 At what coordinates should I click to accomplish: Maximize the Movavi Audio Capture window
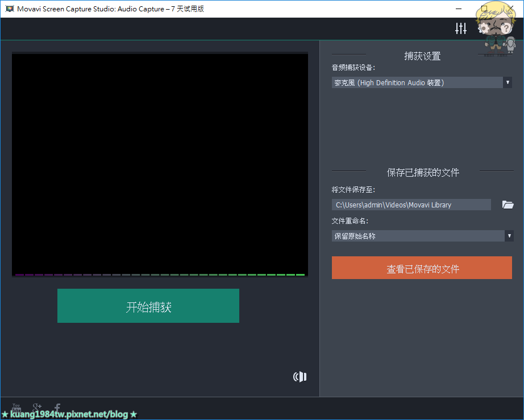(484, 9)
